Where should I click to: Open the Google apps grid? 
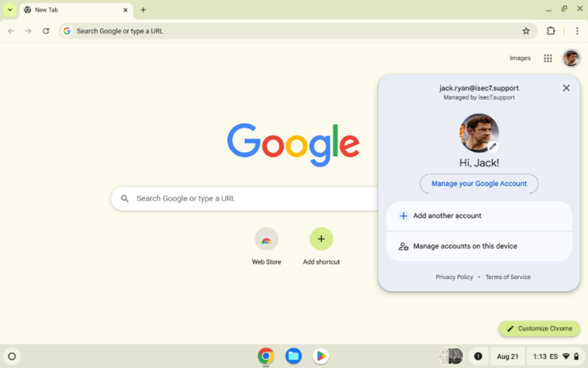click(548, 58)
